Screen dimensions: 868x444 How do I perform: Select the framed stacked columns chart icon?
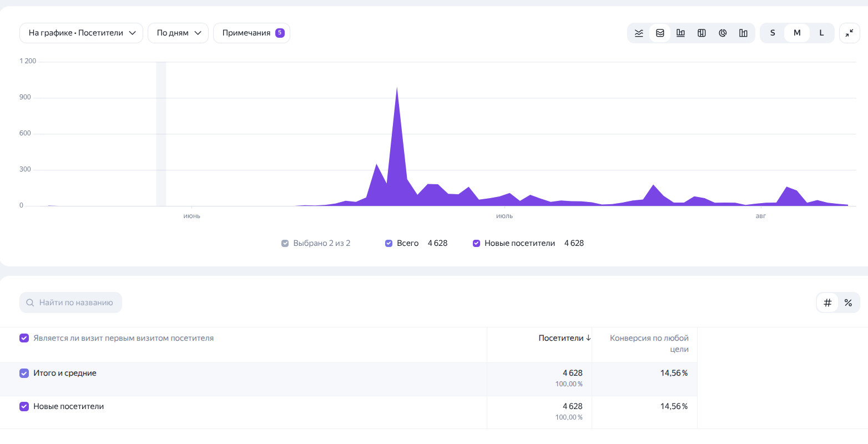click(702, 33)
